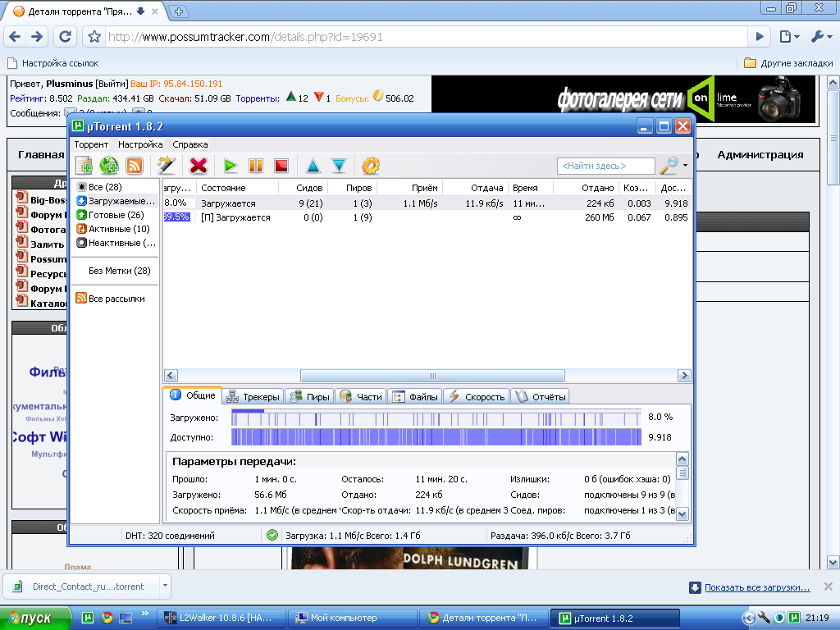Open the Настройка menu
Viewport: 840px width, 630px height.
(x=140, y=144)
